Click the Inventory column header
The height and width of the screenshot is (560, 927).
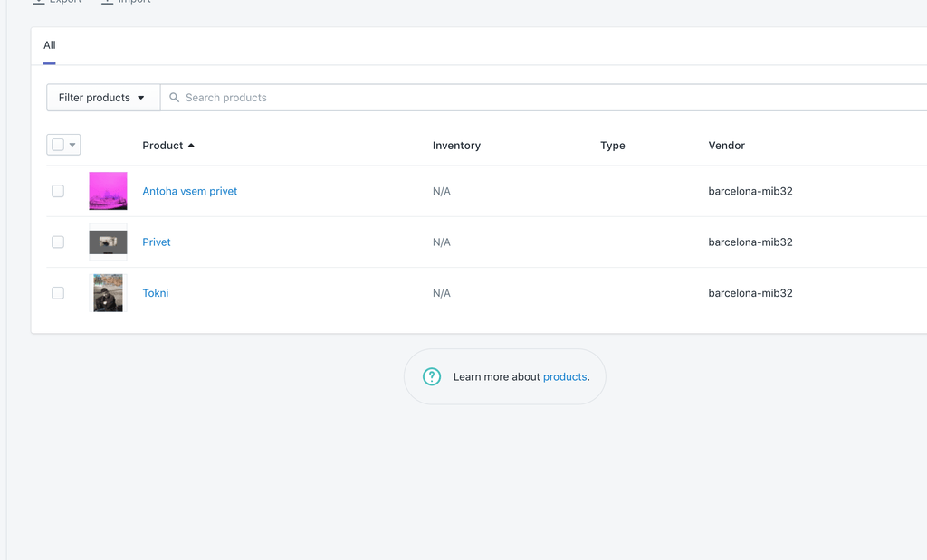456,146
